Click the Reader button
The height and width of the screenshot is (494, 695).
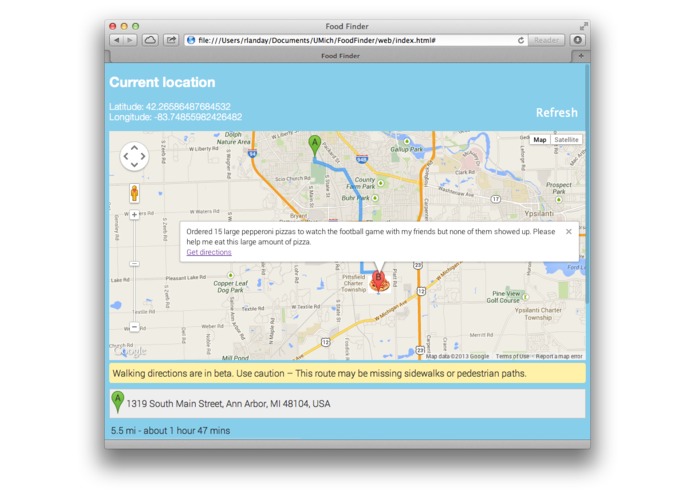click(x=547, y=40)
